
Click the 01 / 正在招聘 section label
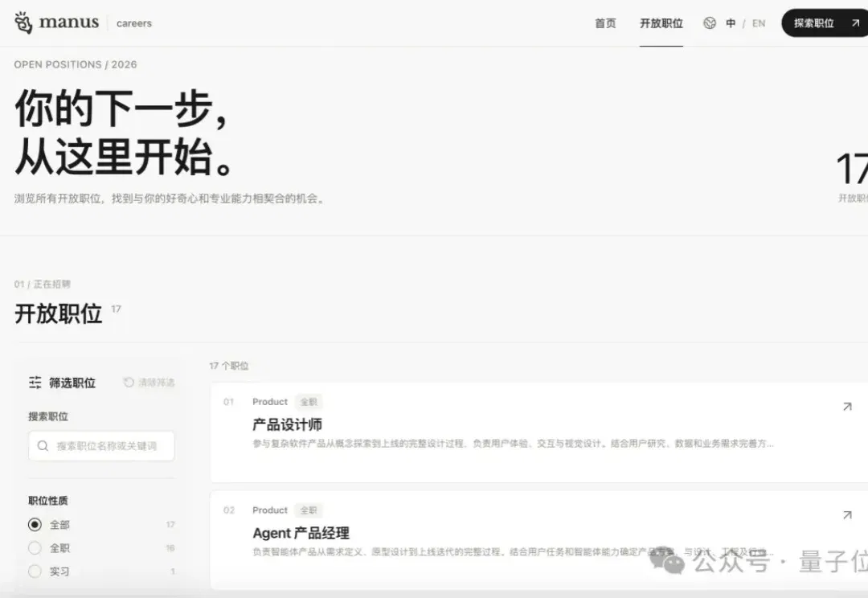[x=42, y=284]
